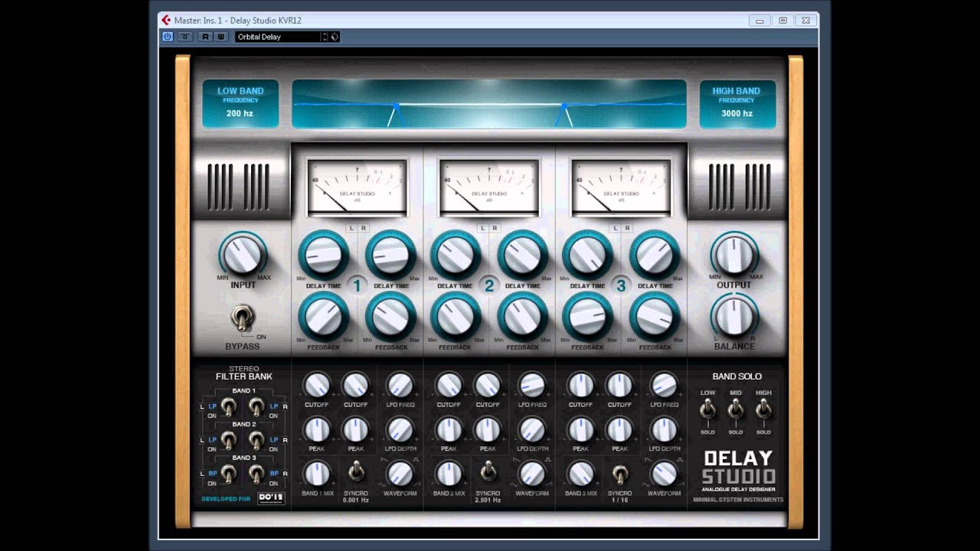The image size is (980, 551).
Task: Click the R button under meter 2
Action: pyautogui.click(x=495, y=228)
